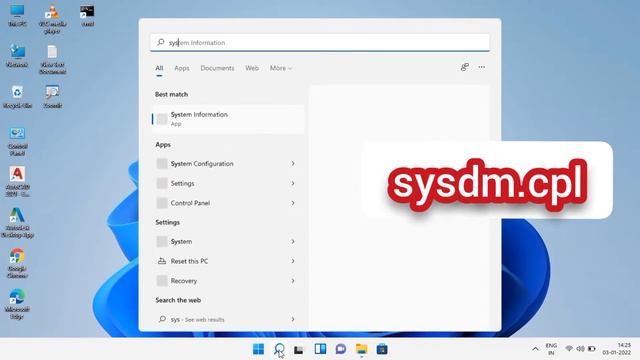Click the battery icon in system tray
The width and height of the screenshot is (640, 360).
[x=591, y=349]
